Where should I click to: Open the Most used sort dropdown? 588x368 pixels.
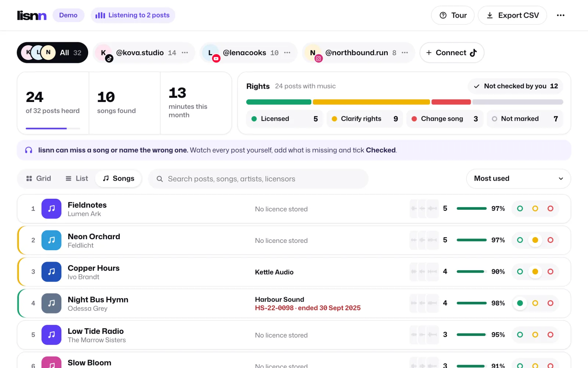518,178
